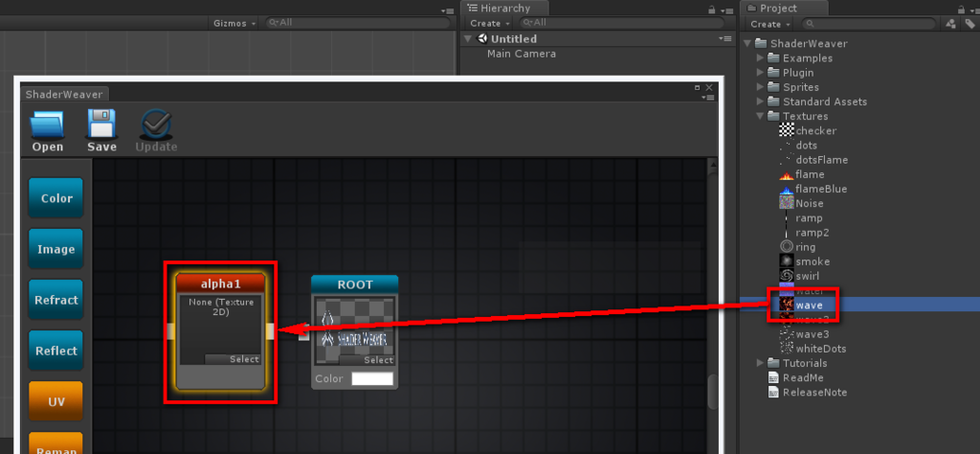980x454 pixels.
Task: Select the flame texture icon
Action: coord(787,174)
